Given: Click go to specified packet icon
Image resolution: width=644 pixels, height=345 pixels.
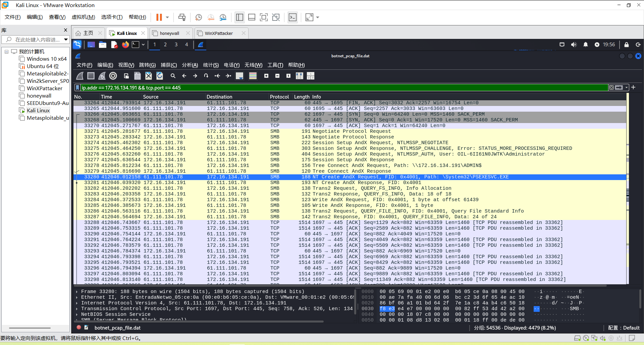Looking at the screenshot, I should 206,76.
